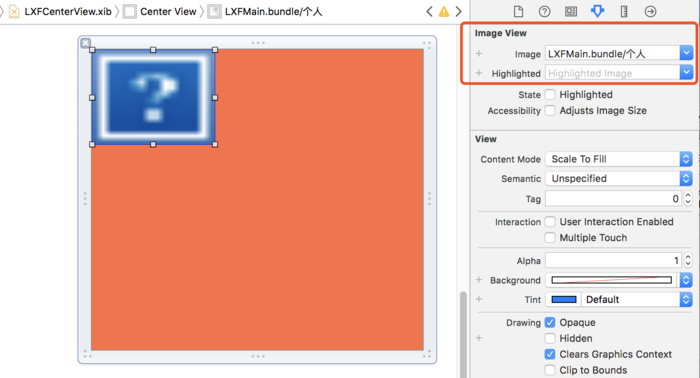Open the Image name dropdown
Viewport: 700px width, 378px height.
pyautogui.click(x=686, y=53)
